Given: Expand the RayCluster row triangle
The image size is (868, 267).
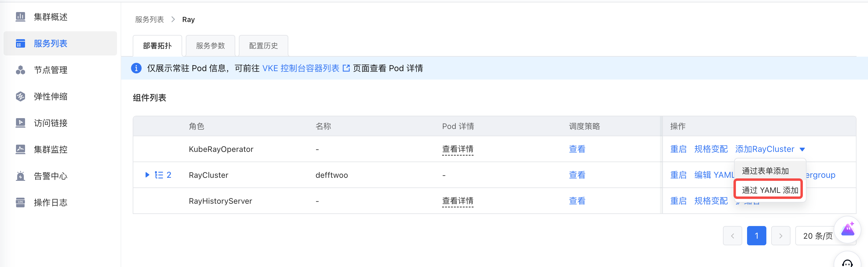Looking at the screenshot, I should pyautogui.click(x=147, y=175).
